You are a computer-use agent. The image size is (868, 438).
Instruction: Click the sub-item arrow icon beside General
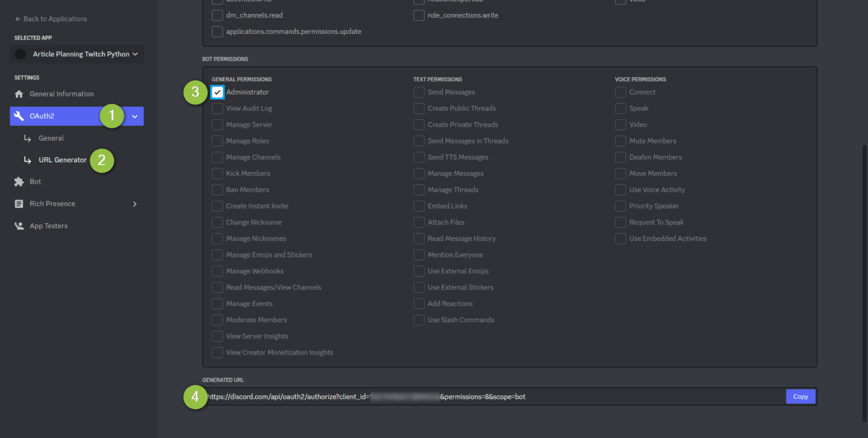[x=27, y=138]
